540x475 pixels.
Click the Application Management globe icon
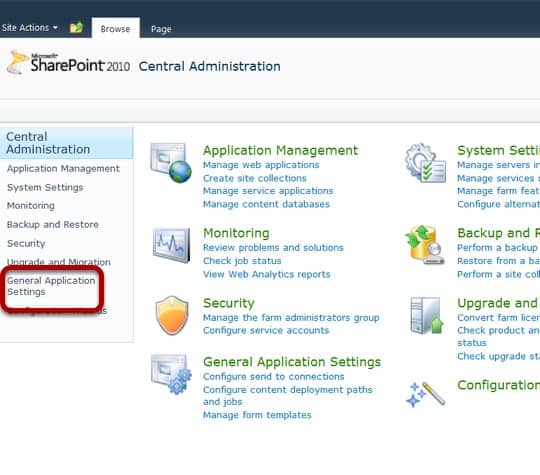[x=171, y=163]
